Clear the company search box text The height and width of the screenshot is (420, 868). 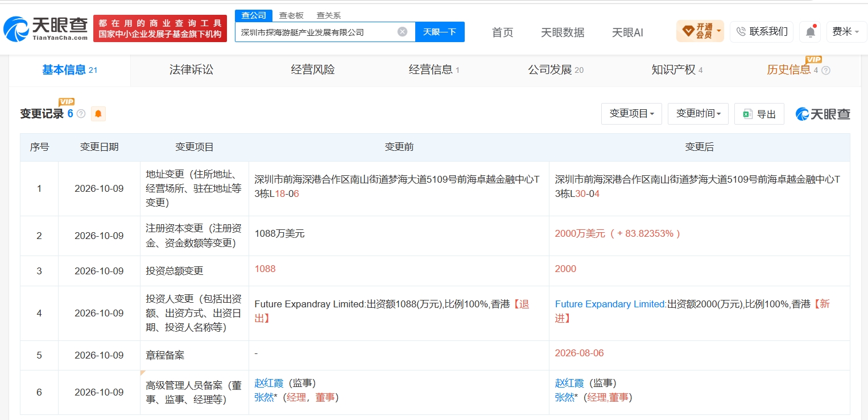[x=402, y=32]
